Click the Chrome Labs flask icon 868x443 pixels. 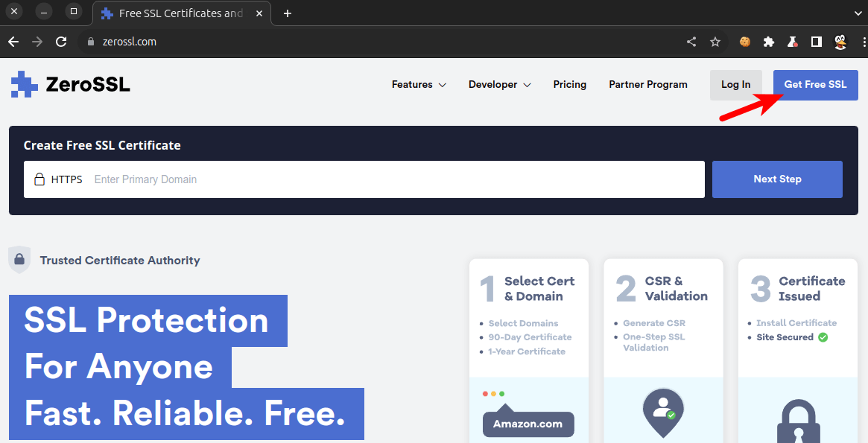point(792,42)
